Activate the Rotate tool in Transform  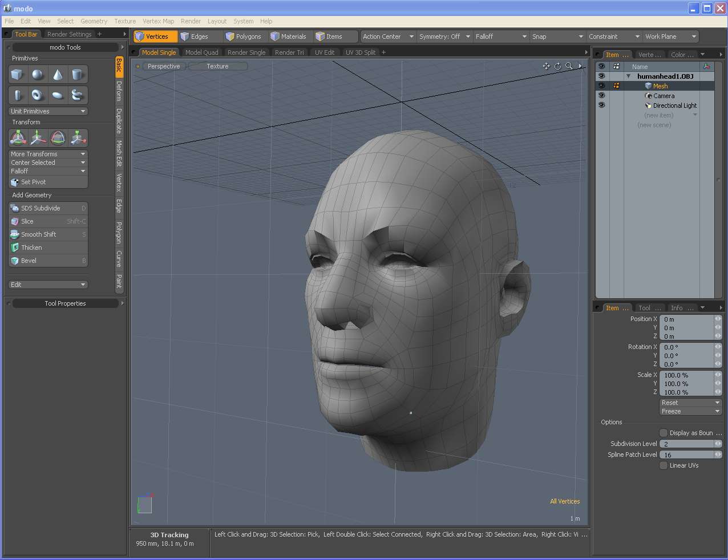58,137
